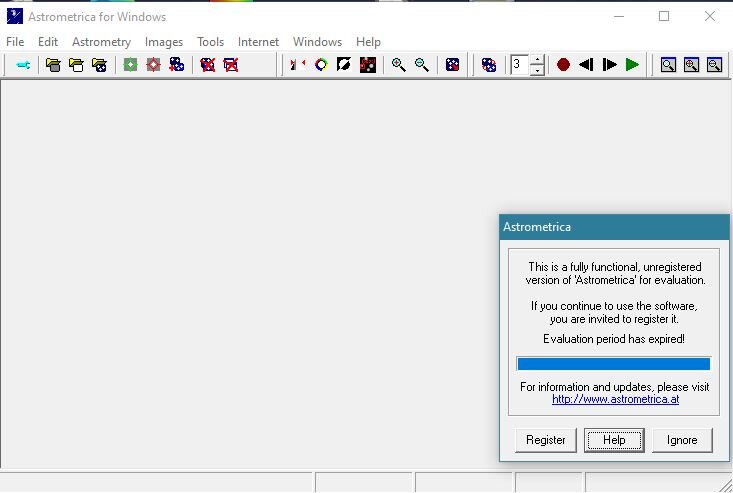This screenshot has width=733, height=493.
Task: Step back one frame in blink controls
Action: point(586,65)
